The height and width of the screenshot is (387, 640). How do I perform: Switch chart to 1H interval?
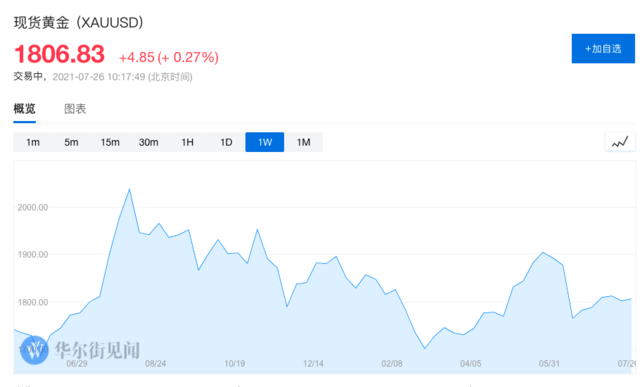click(x=187, y=142)
